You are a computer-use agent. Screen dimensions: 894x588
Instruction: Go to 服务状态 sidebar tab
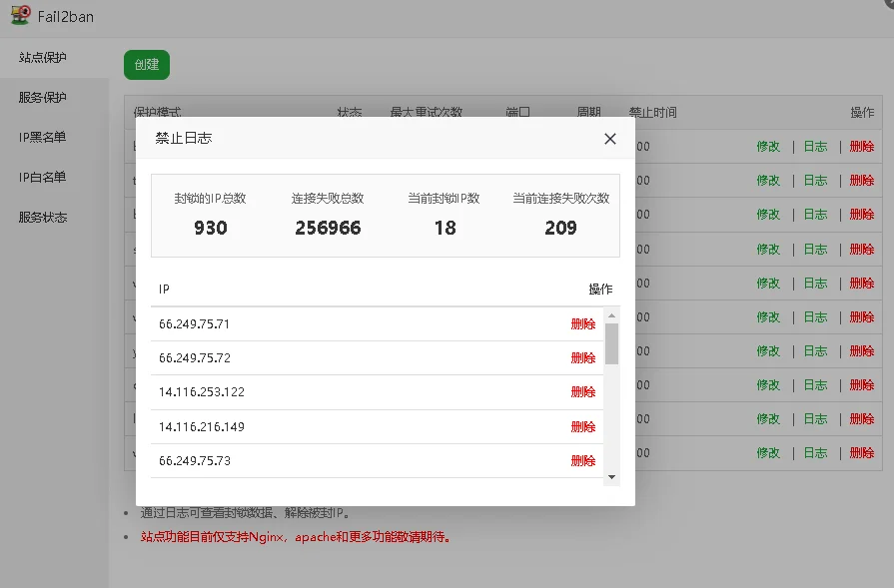pyautogui.click(x=43, y=218)
